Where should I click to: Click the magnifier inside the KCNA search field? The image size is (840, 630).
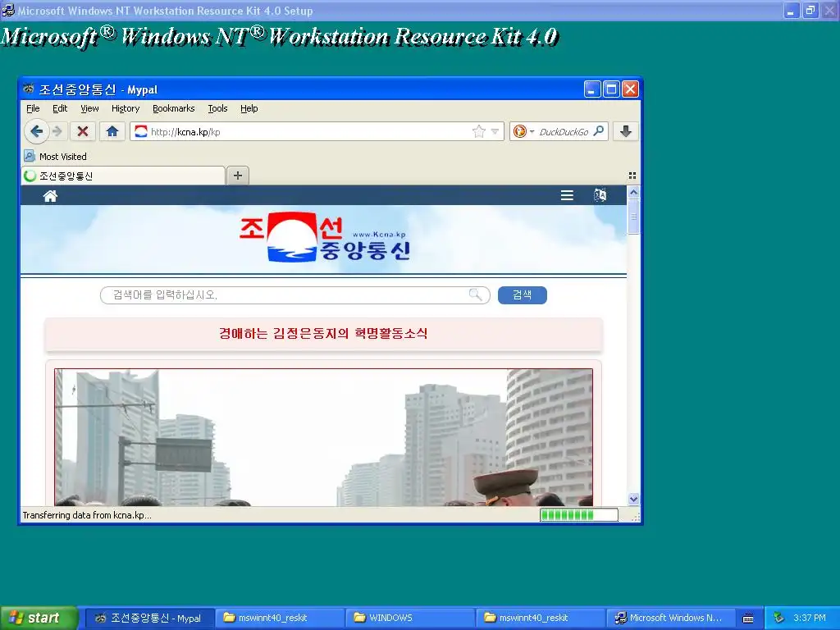coord(475,294)
